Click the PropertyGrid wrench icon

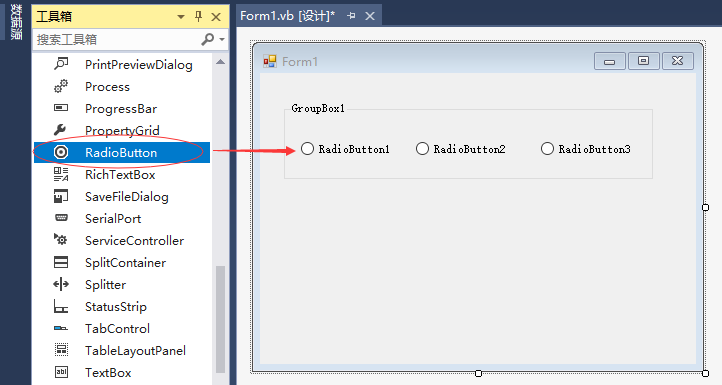coord(60,130)
